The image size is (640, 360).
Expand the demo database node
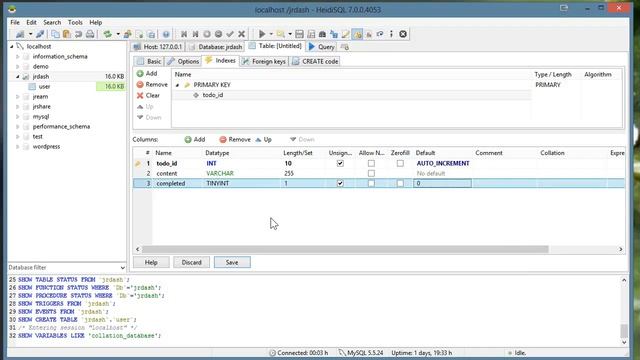point(18,67)
